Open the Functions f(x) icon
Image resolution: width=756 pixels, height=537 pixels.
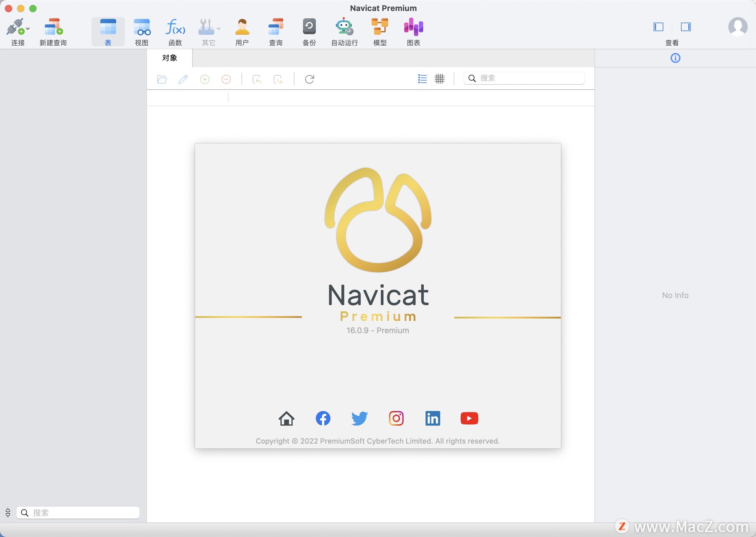(x=175, y=27)
